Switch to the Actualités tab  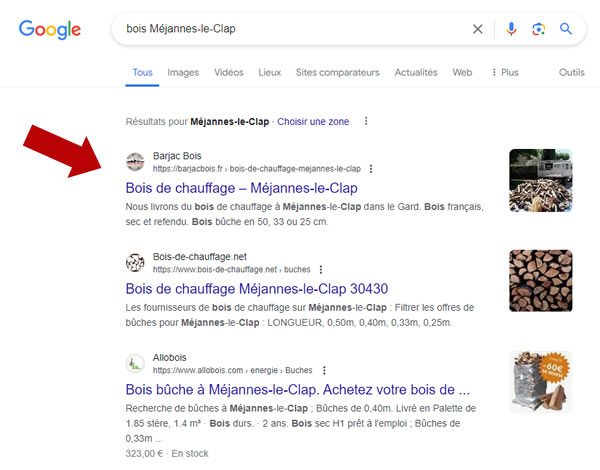pyautogui.click(x=416, y=72)
